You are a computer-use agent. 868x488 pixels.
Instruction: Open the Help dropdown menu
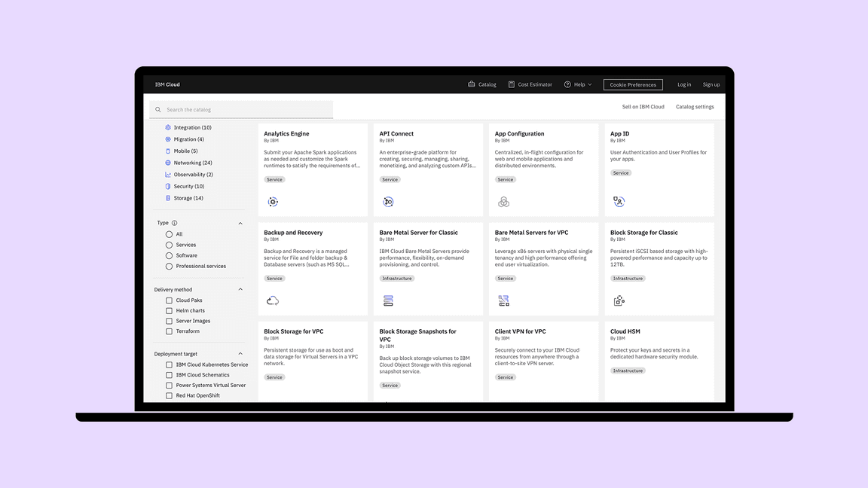point(578,84)
